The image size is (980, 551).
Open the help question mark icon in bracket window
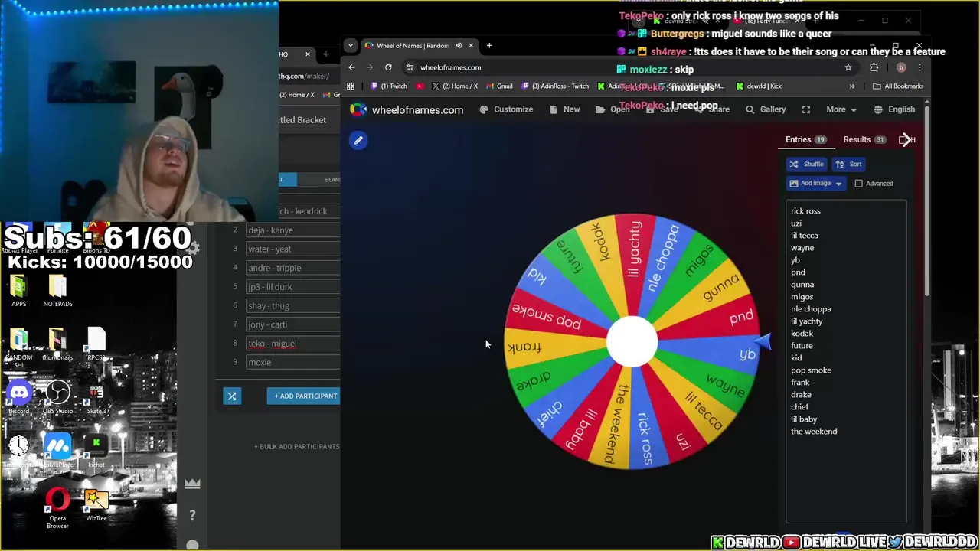coord(192,516)
